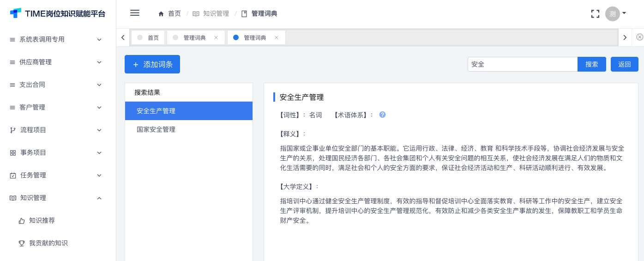Expand 任务管理 using its chevron
644x261 pixels.
[99, 175]
